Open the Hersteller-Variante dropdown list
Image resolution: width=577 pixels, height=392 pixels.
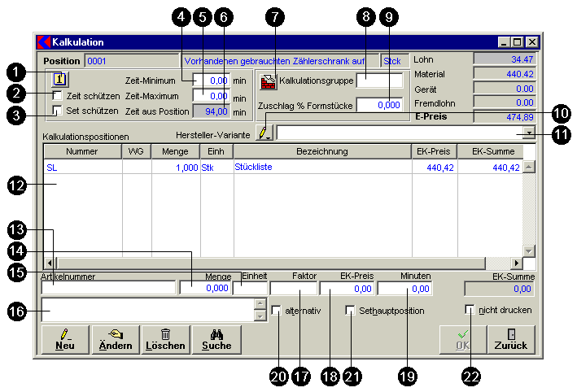click(529, 133)
